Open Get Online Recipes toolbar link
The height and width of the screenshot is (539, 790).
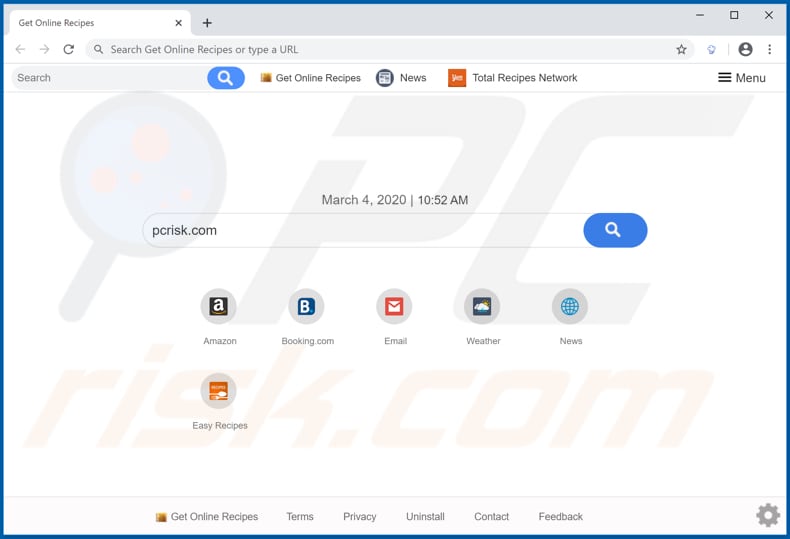(311, 78)
